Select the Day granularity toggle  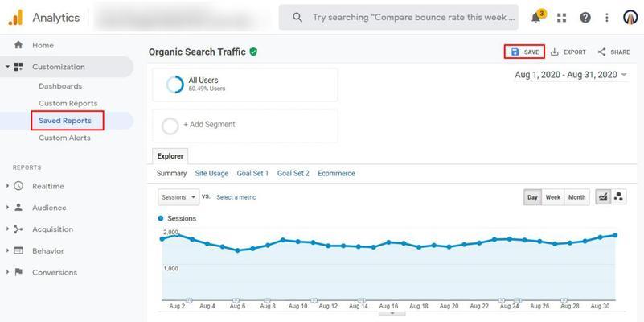533,197
